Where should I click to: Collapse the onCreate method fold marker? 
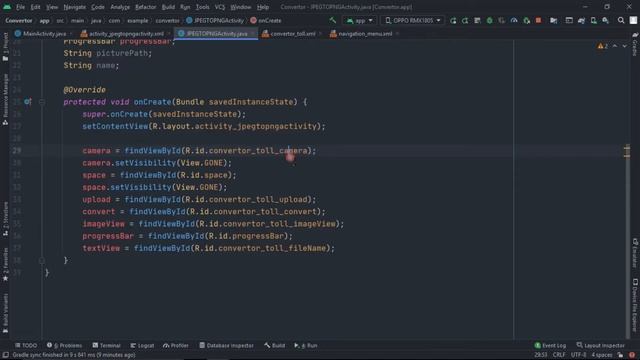[x=42, y=102]
